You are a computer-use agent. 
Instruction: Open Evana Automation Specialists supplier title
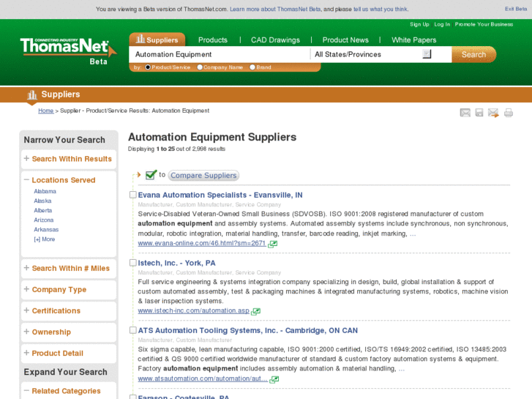220,195
